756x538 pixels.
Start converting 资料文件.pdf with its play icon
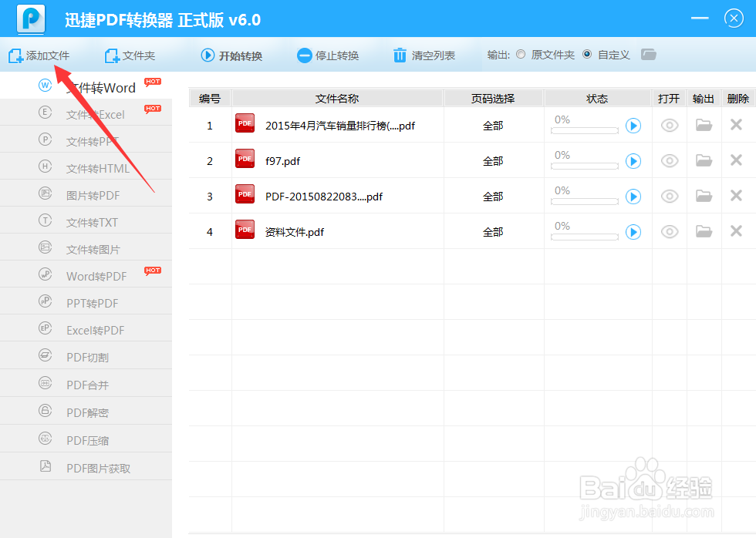tap(633, 232)
